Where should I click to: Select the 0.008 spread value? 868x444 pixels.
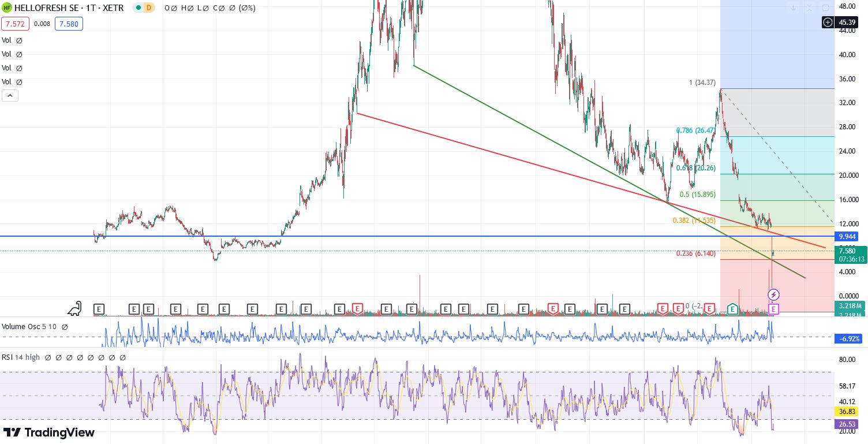tap(42, 24)
